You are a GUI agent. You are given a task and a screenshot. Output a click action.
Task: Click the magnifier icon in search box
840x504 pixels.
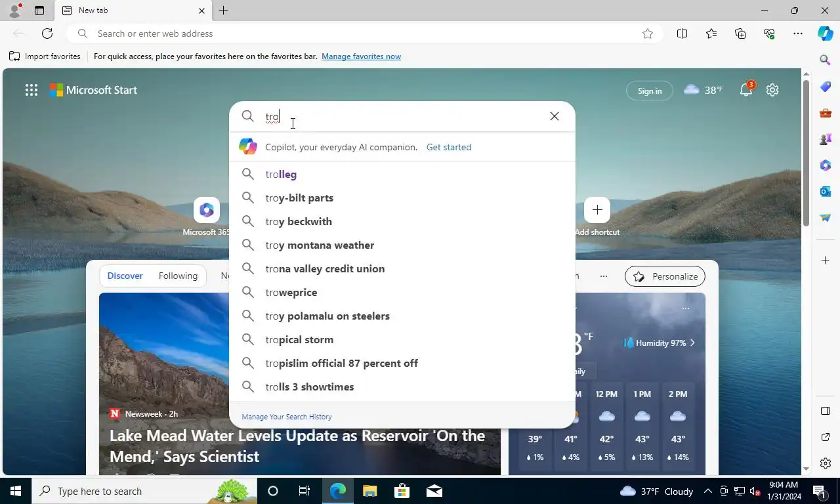[x=247, y=116]
